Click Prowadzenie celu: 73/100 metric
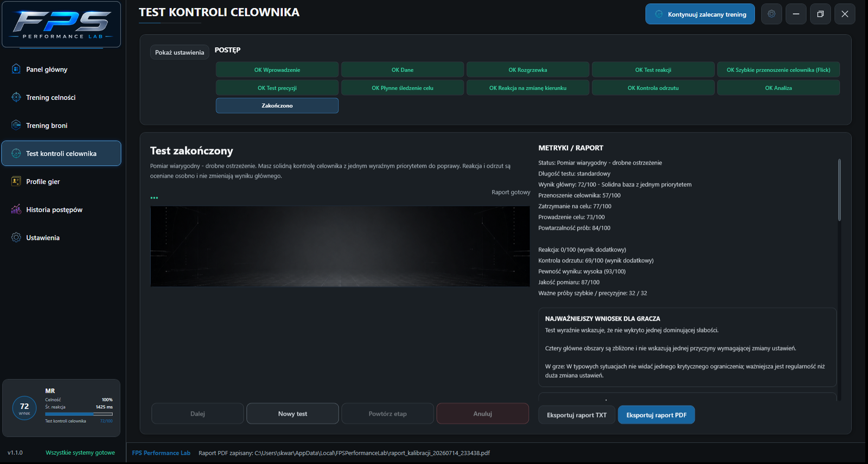868x464 pixels. pos(571,217)
